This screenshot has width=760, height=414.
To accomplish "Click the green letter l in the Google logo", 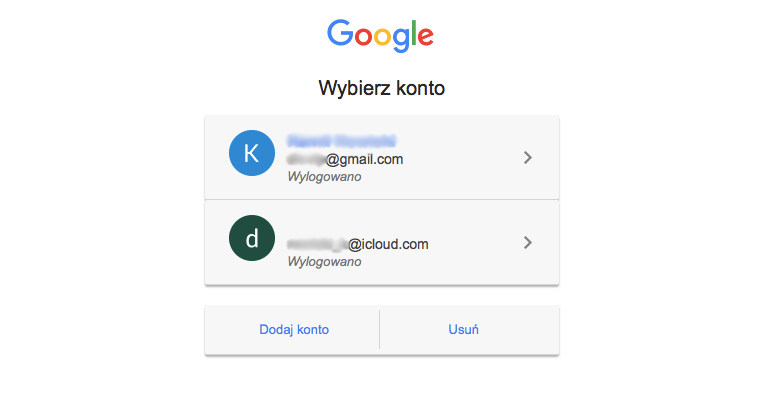I will pyautogui.click(x=414, y=33).
